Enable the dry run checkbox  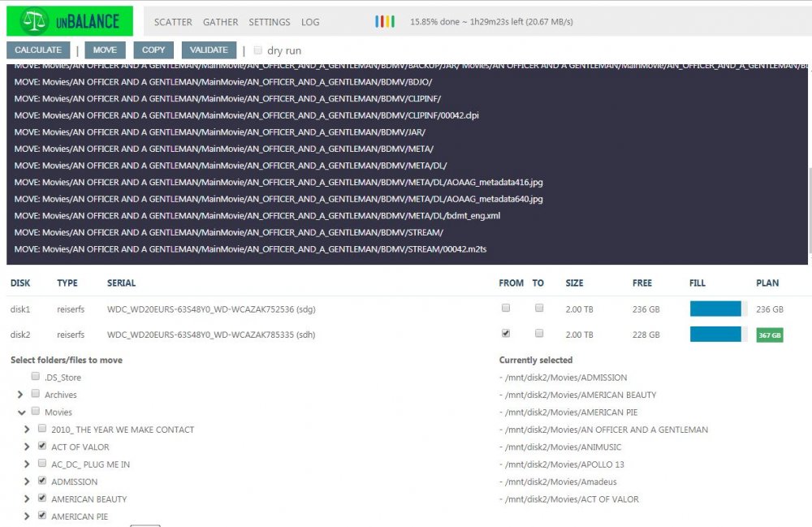pos(258,50)
